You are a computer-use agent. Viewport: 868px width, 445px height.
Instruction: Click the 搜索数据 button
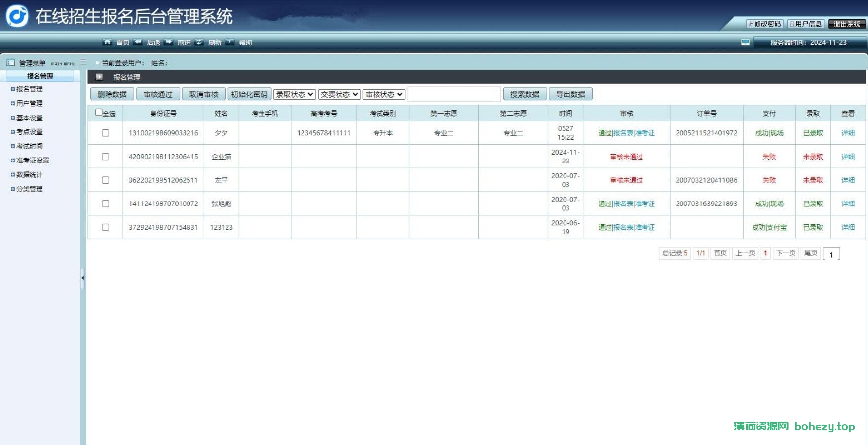coord(525,94)
